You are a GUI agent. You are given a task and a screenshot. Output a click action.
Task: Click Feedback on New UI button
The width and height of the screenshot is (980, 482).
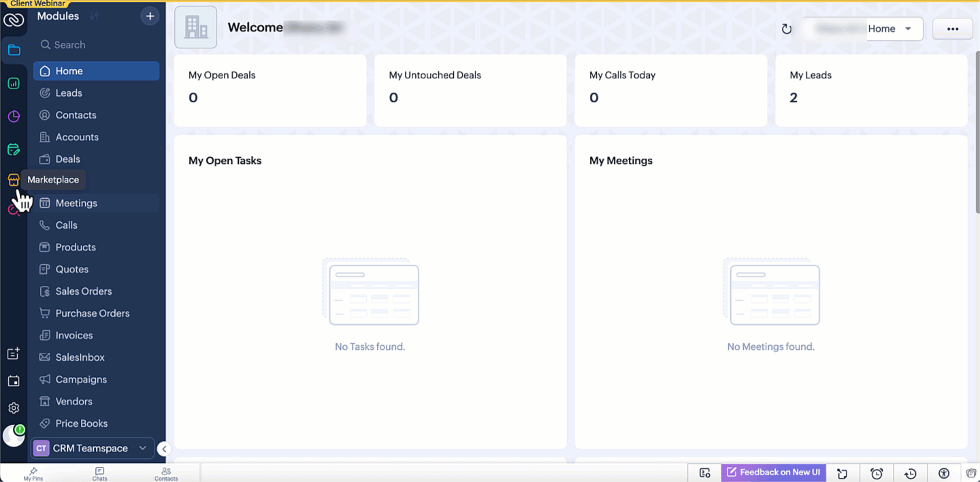773,472
